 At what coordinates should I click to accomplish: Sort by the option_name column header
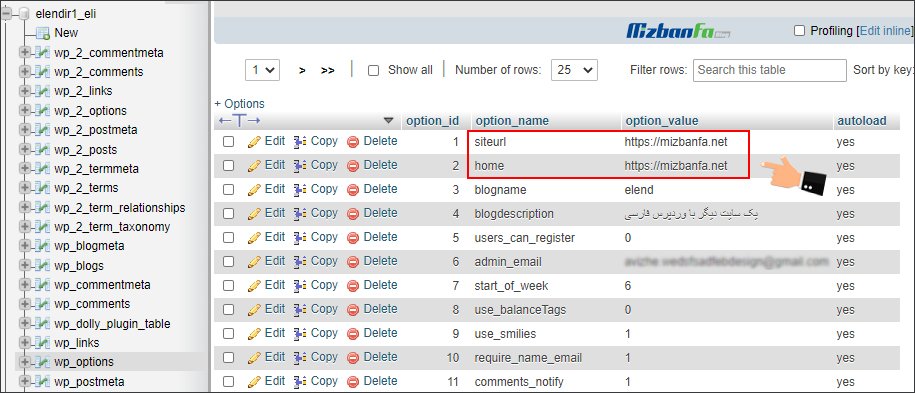[512, 121]
